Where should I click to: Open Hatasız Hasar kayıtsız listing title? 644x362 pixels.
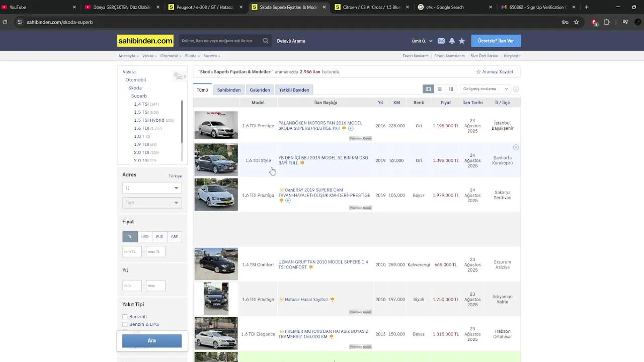[x=306, y=300]
